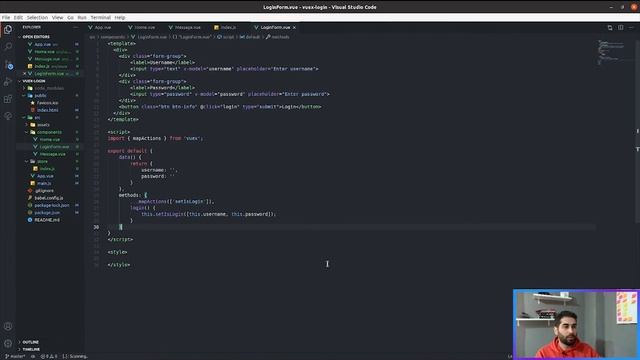Open the Run menu
640x360 pixels.
pos(82,18)
